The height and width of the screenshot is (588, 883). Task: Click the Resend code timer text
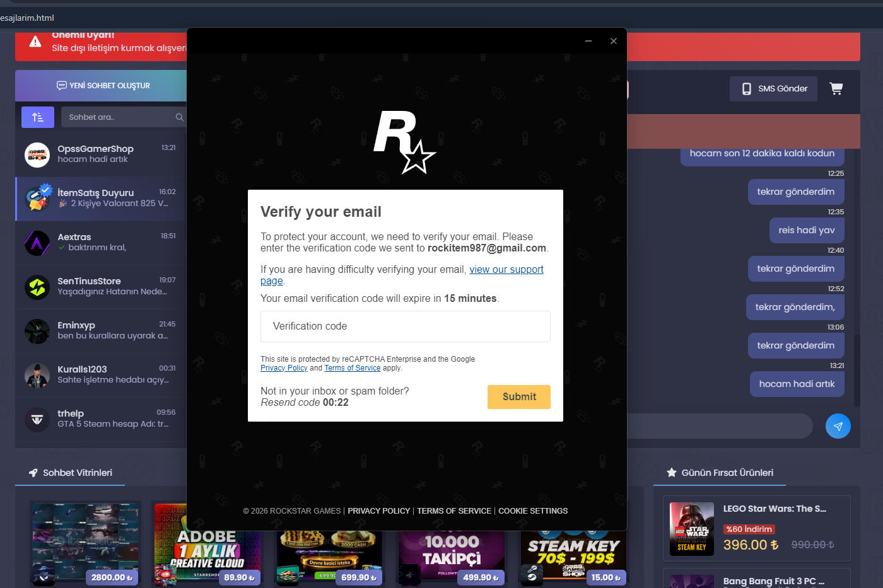(x=305, y=403)
